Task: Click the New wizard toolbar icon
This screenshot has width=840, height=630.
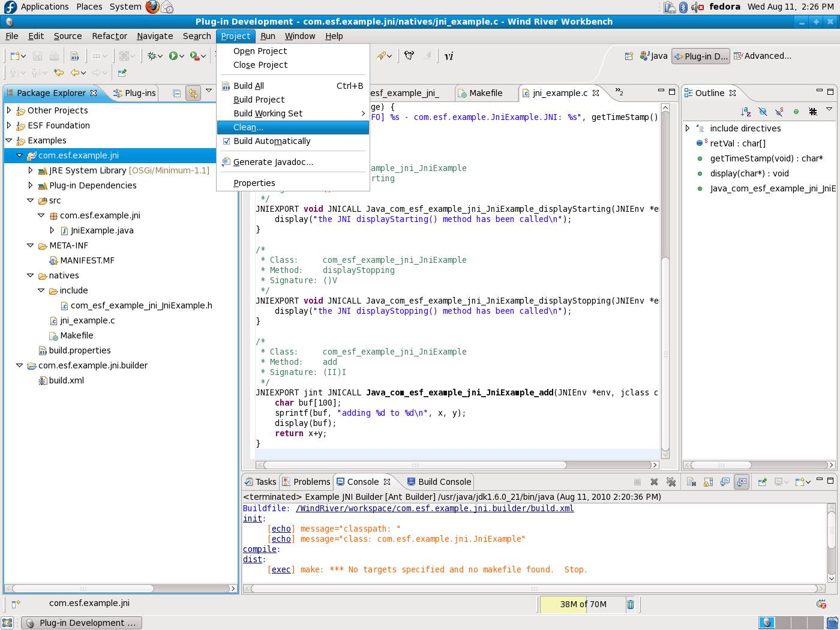Action: pyautogui.click(x=15, y=56)
